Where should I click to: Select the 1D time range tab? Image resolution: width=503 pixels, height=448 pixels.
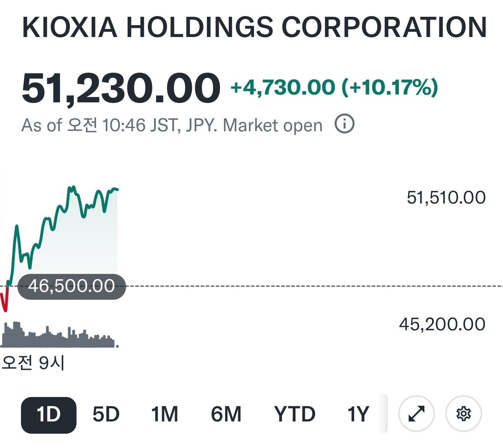pyautogui.click(x=49, y=415)
